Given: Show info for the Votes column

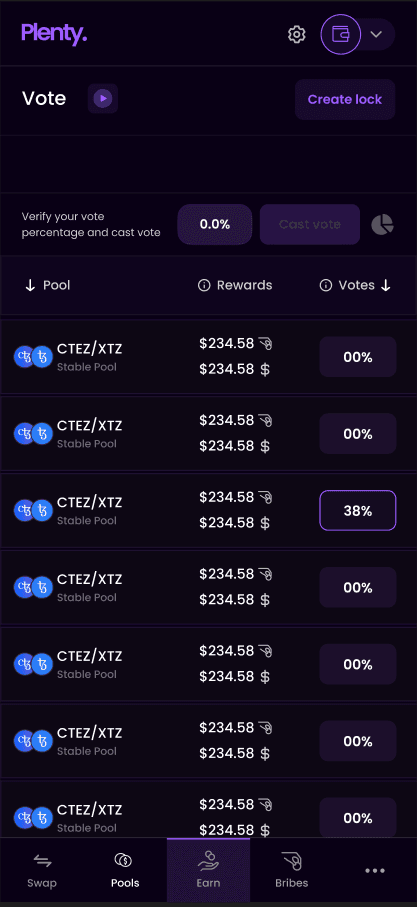Looking at the screenshot, I should tap(326, 285).
